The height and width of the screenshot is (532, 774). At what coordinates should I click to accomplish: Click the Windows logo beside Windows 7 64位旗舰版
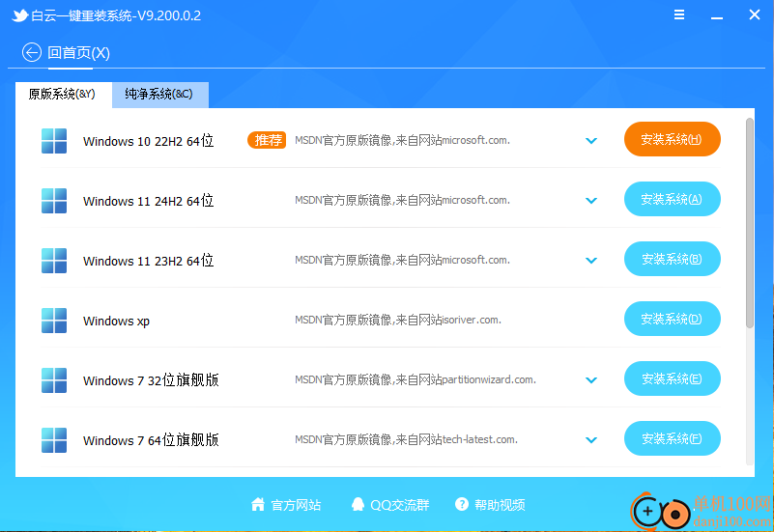pyautogui.click(x=54, y=440)
